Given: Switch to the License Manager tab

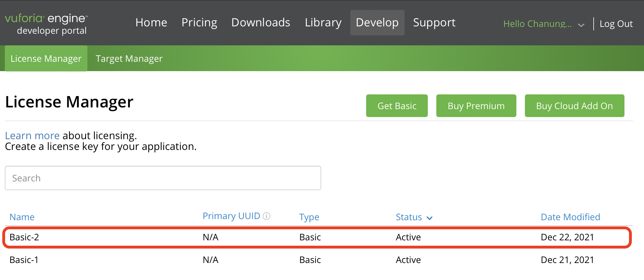Looking at the screenshot, I should pos(46,58).
